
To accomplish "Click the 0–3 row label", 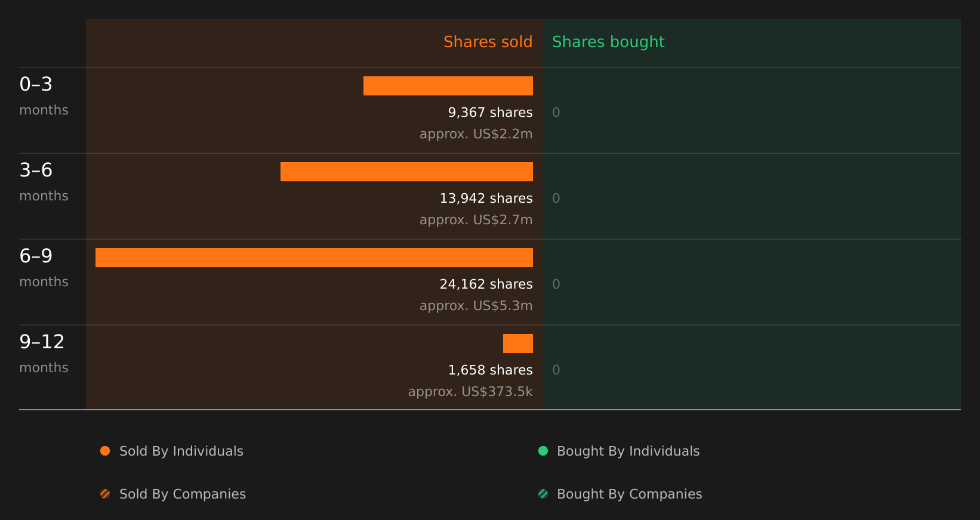I will (x=36, y=85).
